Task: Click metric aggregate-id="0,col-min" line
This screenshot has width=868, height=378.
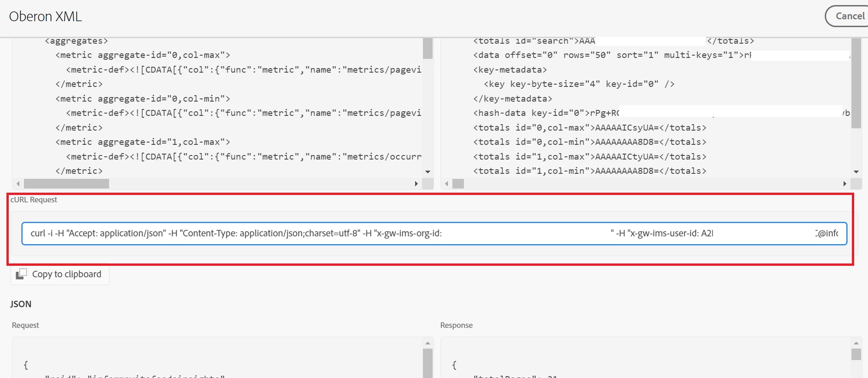Action: point(143,99)
